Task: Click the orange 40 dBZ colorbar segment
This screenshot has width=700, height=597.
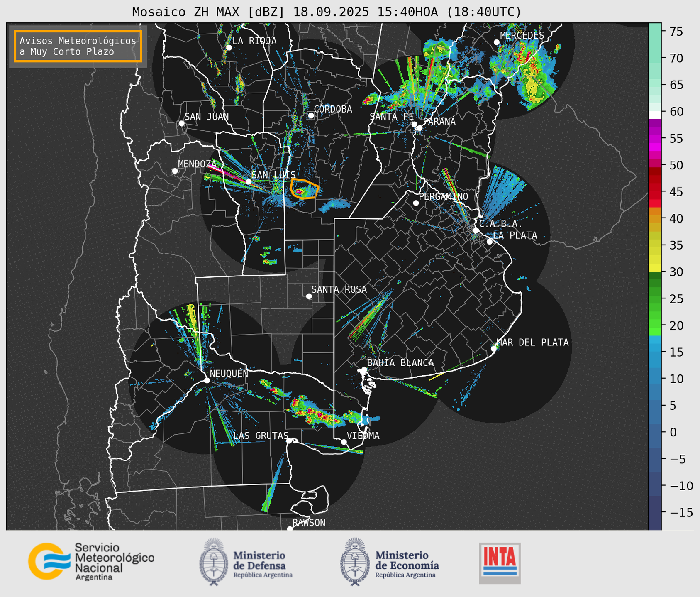Action: (655, 218)
